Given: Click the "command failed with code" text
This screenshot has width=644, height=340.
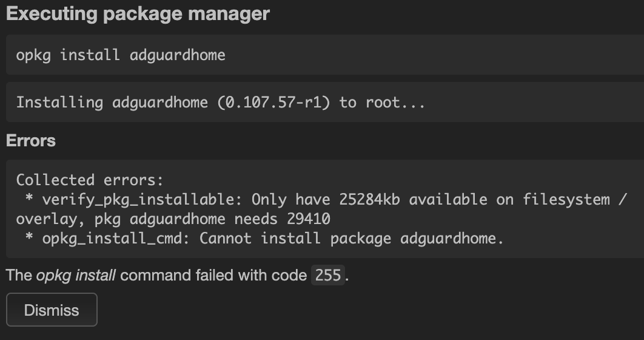Looking at the screenshot, I should click(x=213, y=275).
